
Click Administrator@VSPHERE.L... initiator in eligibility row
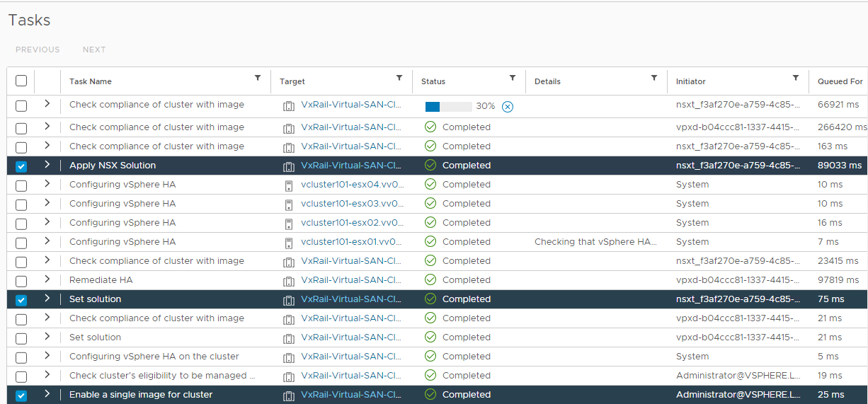click(x=739, y=375)
